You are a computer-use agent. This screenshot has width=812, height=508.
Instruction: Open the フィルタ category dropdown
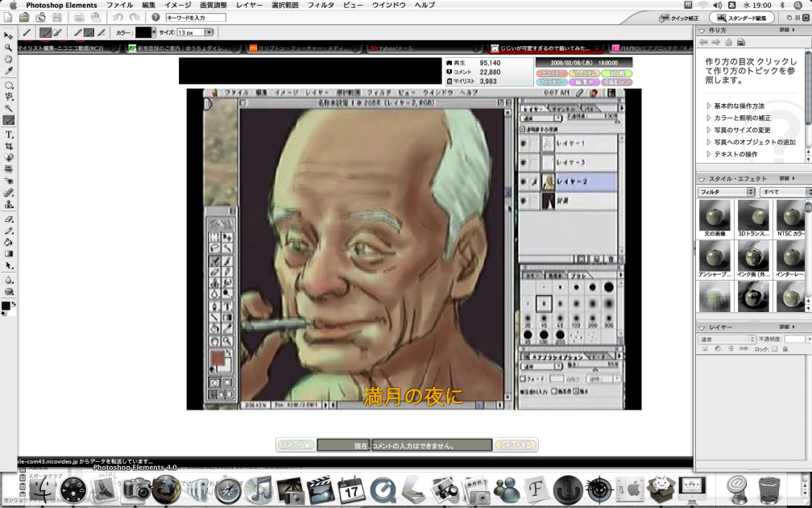[x=726, y=192]
